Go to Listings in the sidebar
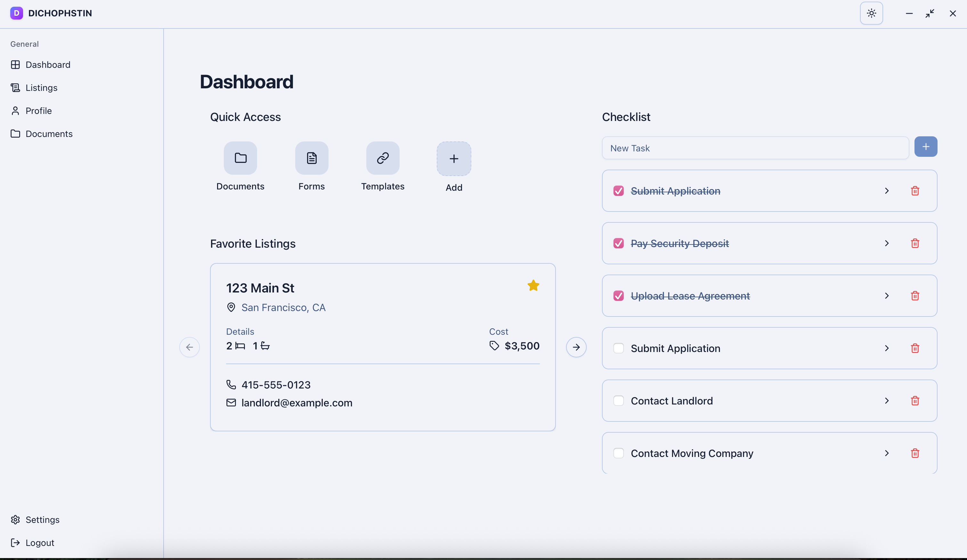This screenshot has width=967, height=560. click(x=41, y=88)
